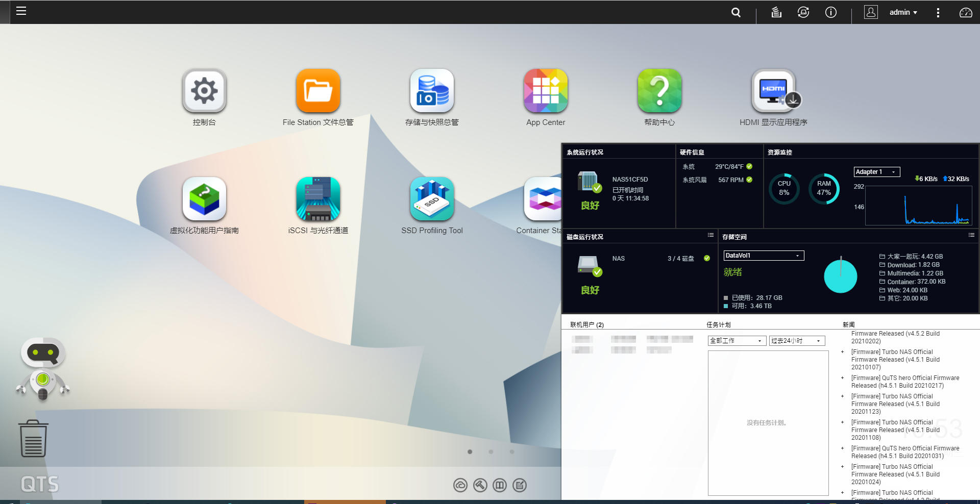This screenshot has height=504, width=980.
Task: Open the DataVol1 volume dropdown
Action: coord(764,256)
